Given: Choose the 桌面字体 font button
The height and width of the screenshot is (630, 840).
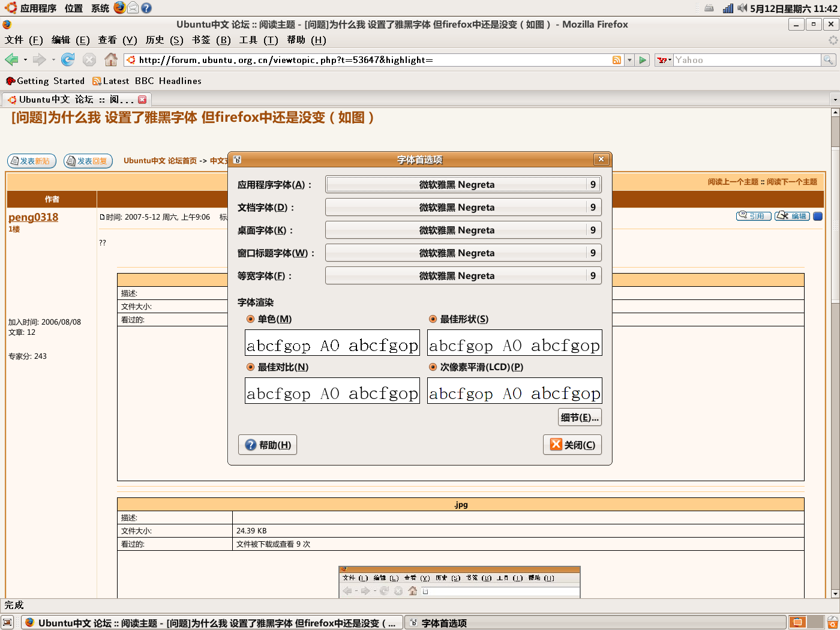Looking at the screenshot, I should [463, 230].
